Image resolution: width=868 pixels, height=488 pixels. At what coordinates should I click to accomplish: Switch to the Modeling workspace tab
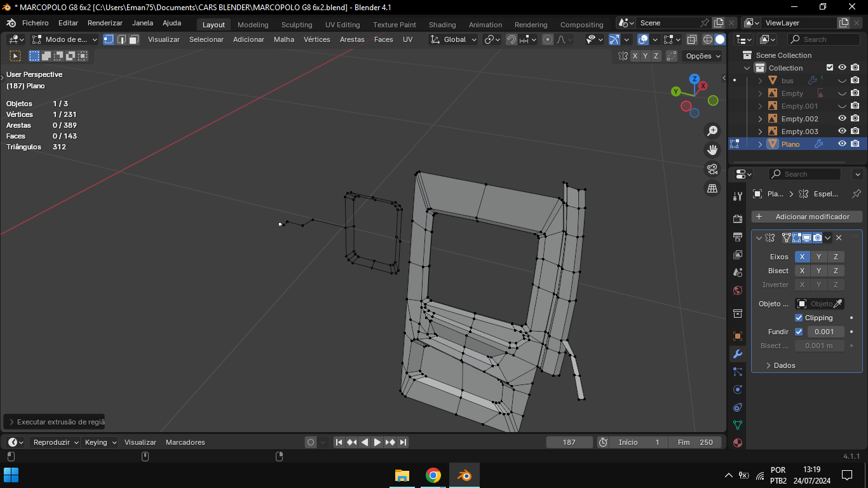253,25
